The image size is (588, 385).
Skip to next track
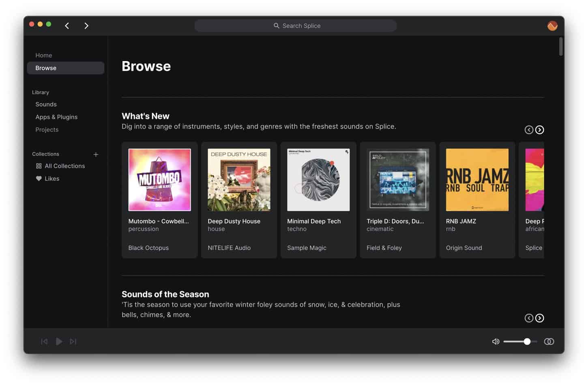coord(73,342)
